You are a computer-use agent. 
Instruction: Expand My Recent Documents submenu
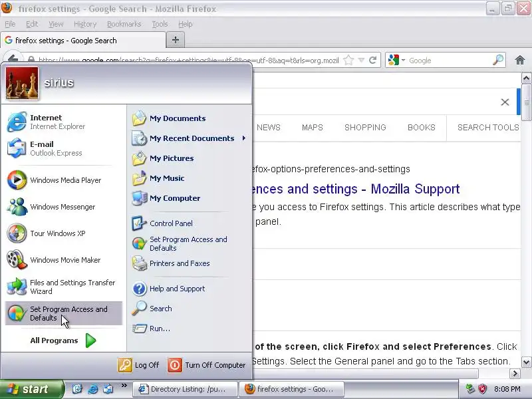click(x=190, y=138)
